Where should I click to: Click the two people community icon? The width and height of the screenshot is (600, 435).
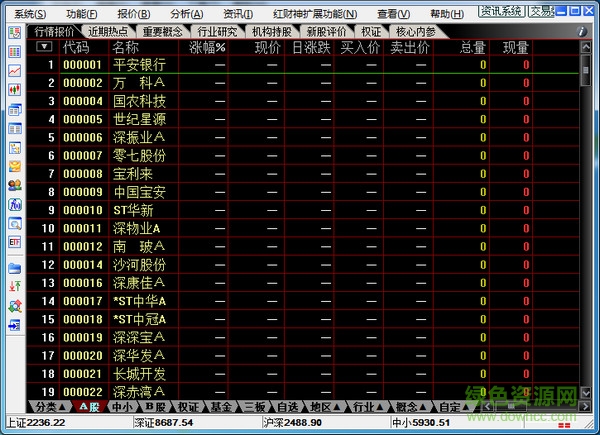[15, 186]
